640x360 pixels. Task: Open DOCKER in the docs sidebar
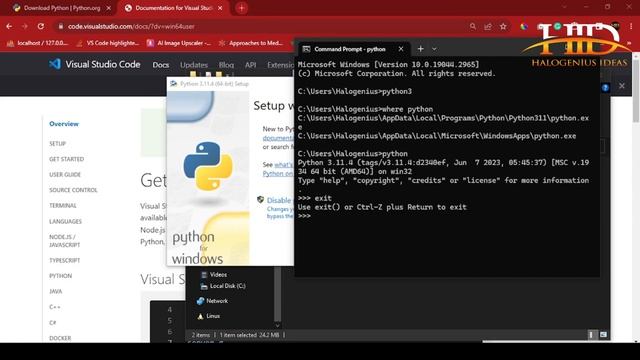coord(60,338)
